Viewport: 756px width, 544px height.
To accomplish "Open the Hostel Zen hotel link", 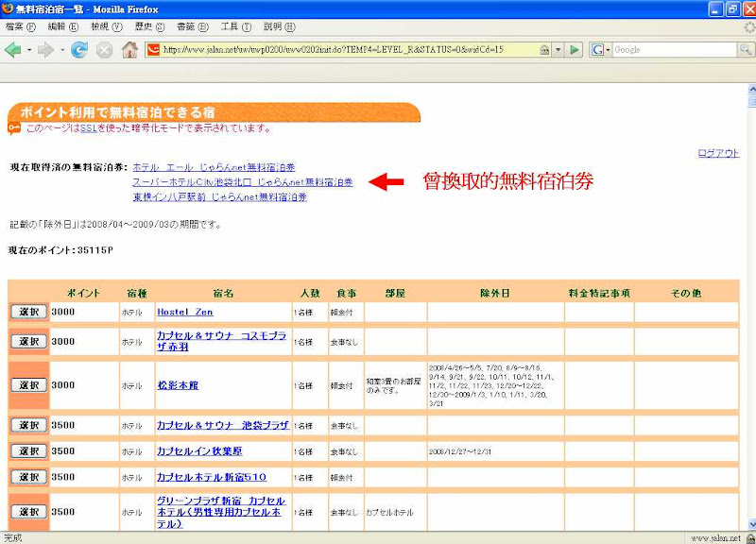I will click(185, 312).
